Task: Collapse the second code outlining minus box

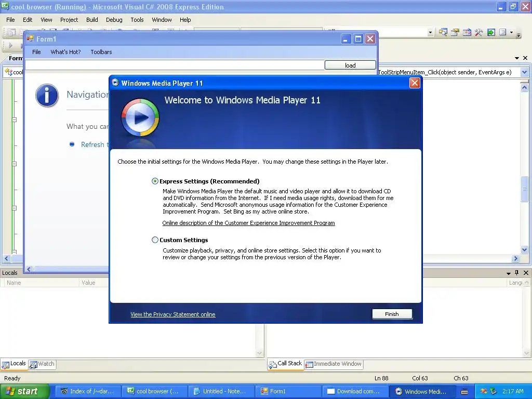Action: click(14, 164)
